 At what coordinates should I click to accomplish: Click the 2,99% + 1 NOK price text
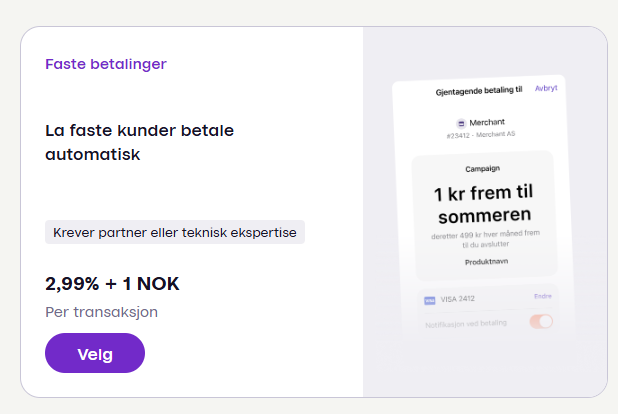click(x=112, y=283)
